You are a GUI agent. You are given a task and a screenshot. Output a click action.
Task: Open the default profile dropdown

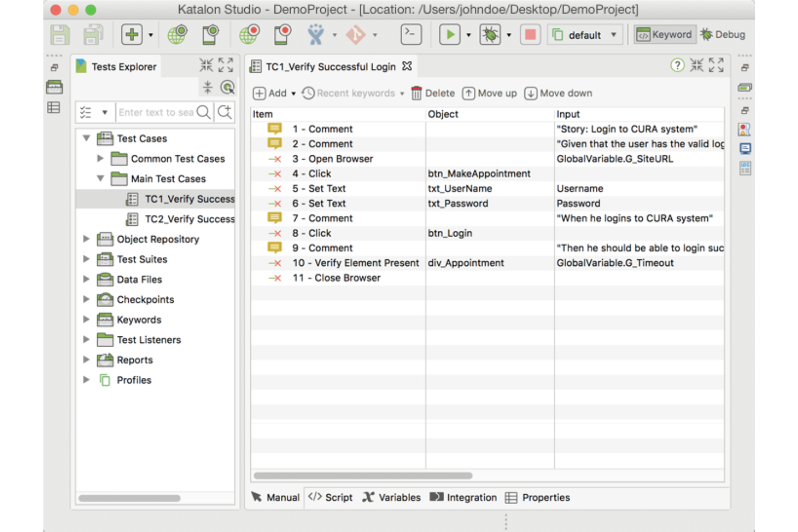(585, 35)
